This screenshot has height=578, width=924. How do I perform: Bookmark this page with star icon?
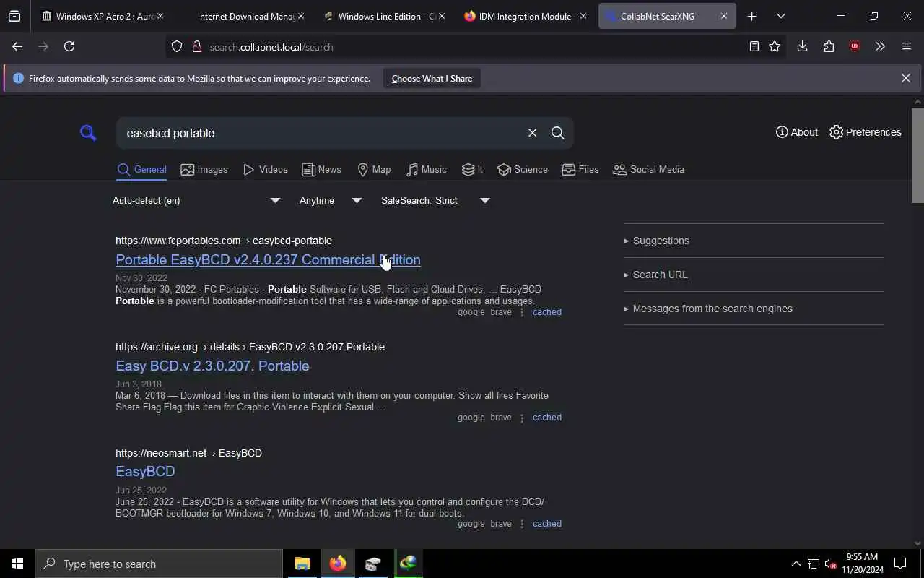point(775,46)
